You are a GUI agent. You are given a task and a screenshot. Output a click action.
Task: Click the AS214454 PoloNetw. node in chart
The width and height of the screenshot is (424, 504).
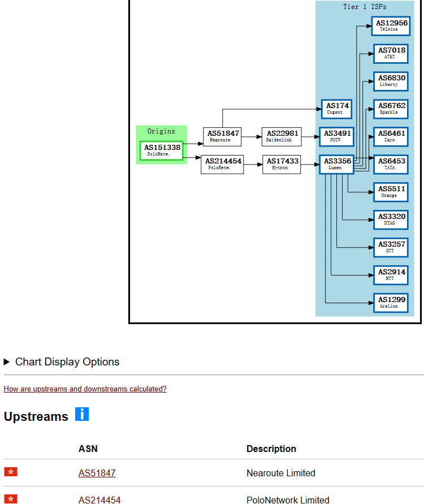click(x=222, y=164)
